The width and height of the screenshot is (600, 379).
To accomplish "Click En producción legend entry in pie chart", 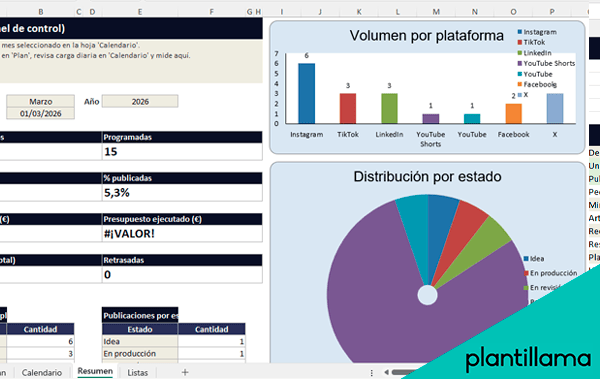I will click(551, 273).
